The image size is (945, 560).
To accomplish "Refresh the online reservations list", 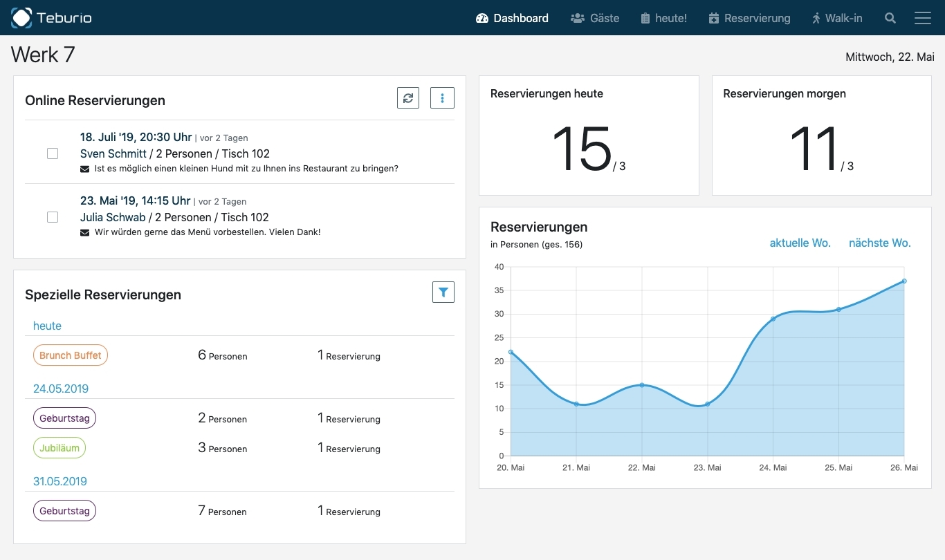I will click(x=408, y=98).
